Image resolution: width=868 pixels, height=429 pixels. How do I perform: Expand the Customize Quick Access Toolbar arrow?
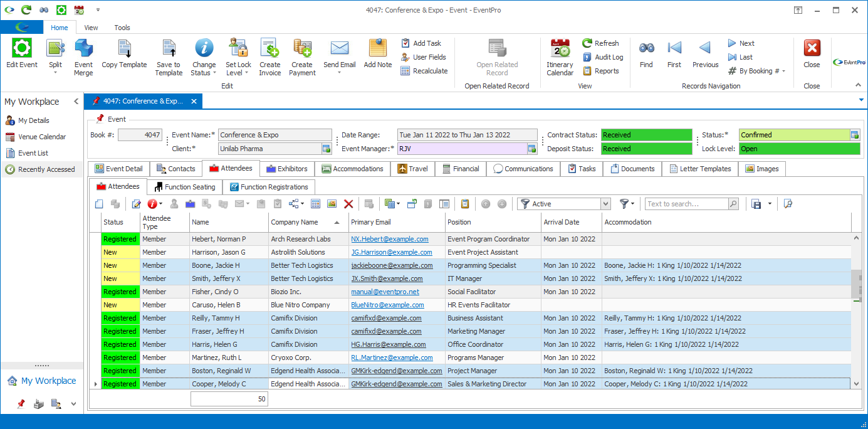98,10
